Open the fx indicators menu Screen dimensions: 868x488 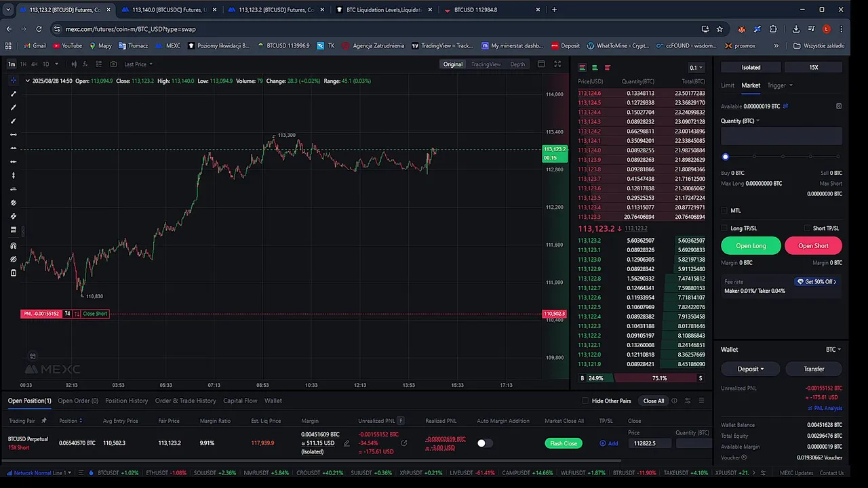[85, 64]
